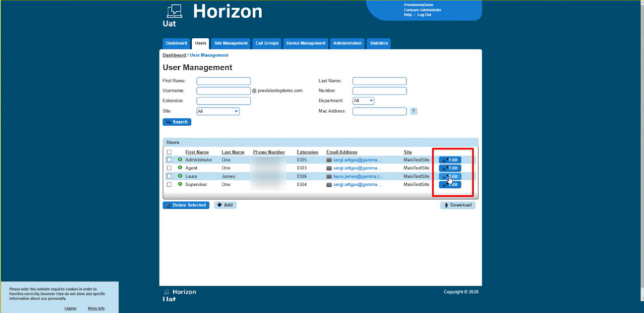
Task: Click the mail icon in the Agent row
Action: [x=329, y=168]
